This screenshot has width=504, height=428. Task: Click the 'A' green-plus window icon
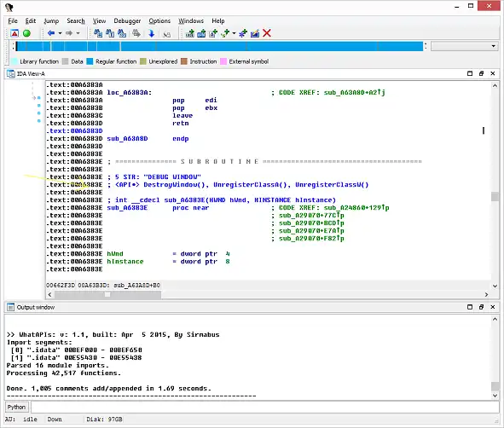point(213,33)
